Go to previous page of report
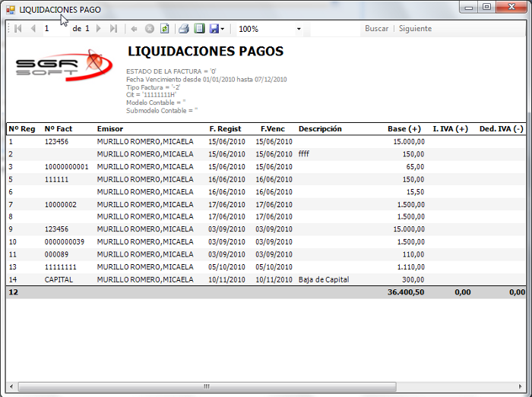Image resolution: width=532 pixels, height=397 pixels. pyautogui.click(x=33, y=29)
